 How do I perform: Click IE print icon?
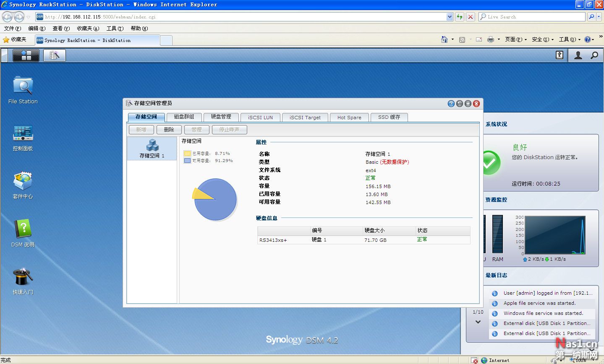click(490, 39)
